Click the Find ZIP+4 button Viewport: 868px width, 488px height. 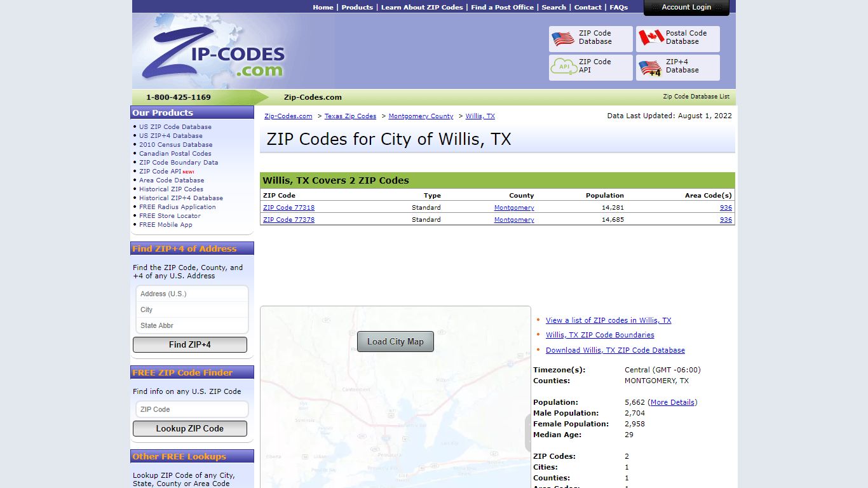(x=190, y=344)
